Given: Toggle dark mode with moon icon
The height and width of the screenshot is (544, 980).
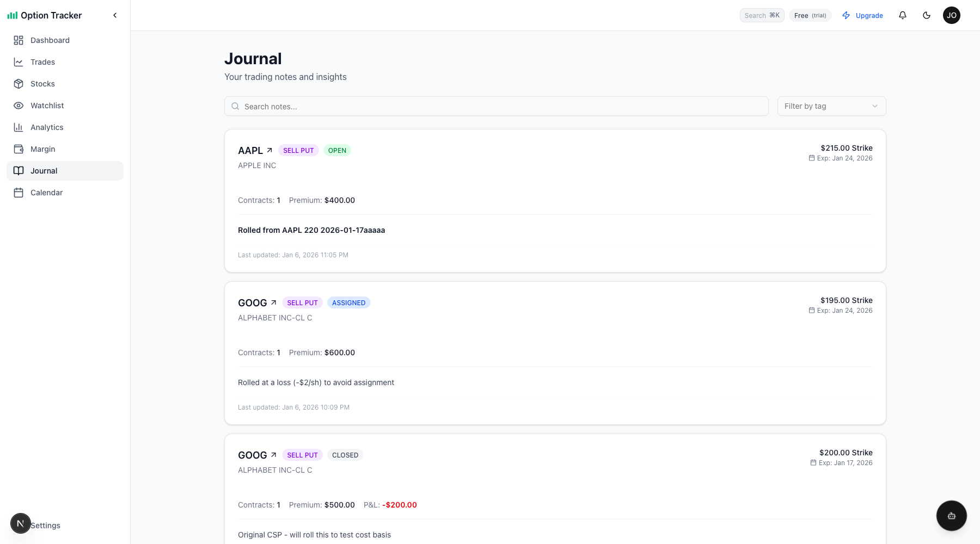Looking at the screenshot, I should [927, 15].
